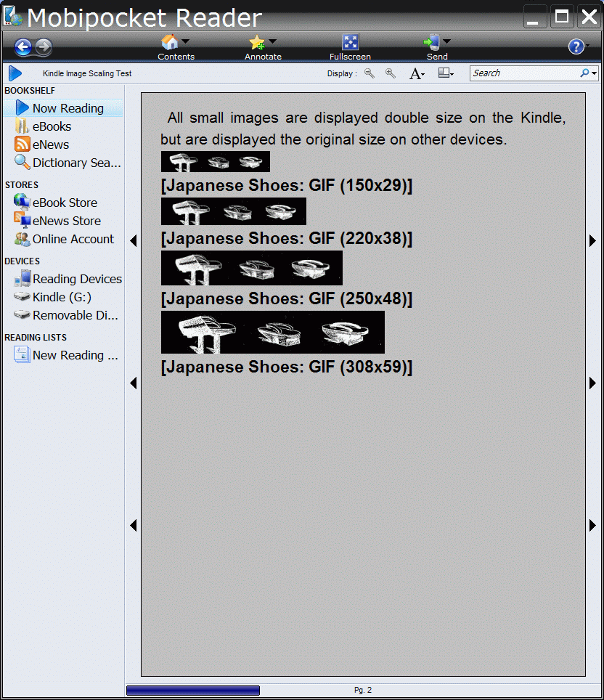Turn page forward with bottom right arrow
Screen dimensions: 604x700
point(592,526)
